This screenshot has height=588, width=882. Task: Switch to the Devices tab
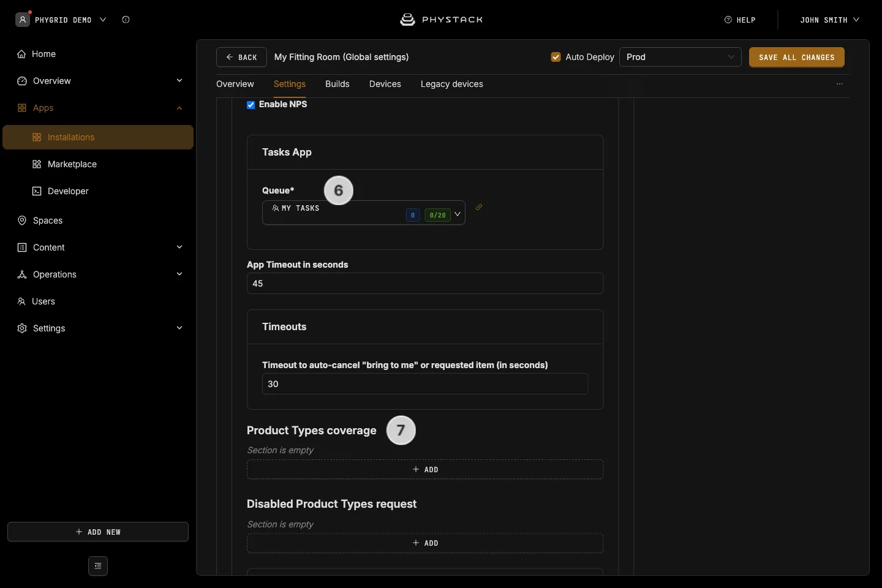point(385,84)
